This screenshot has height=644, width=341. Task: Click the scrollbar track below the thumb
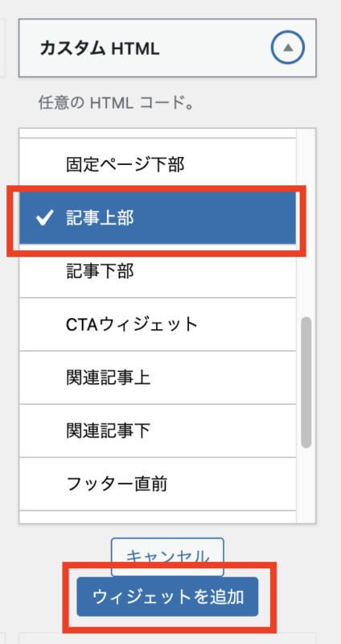coord(306,485)
